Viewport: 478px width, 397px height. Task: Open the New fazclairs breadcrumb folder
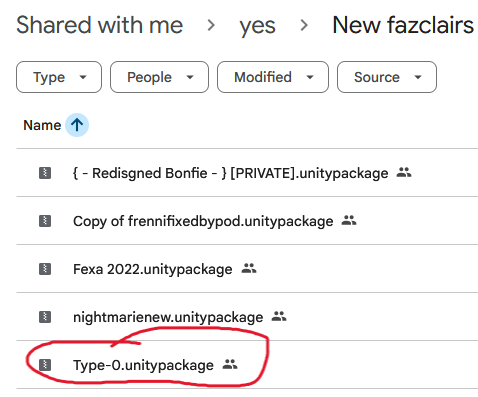point(403,25)
